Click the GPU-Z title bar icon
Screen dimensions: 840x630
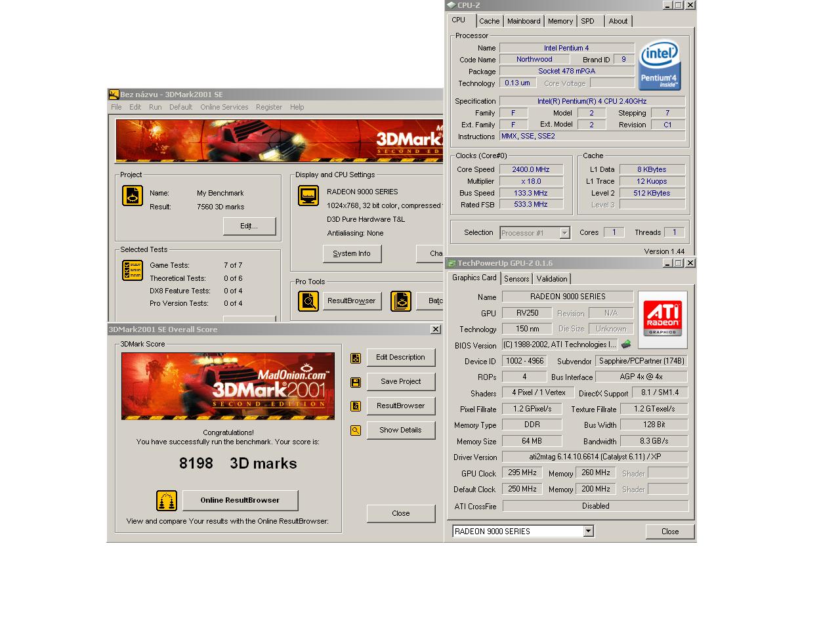point(451,263)
